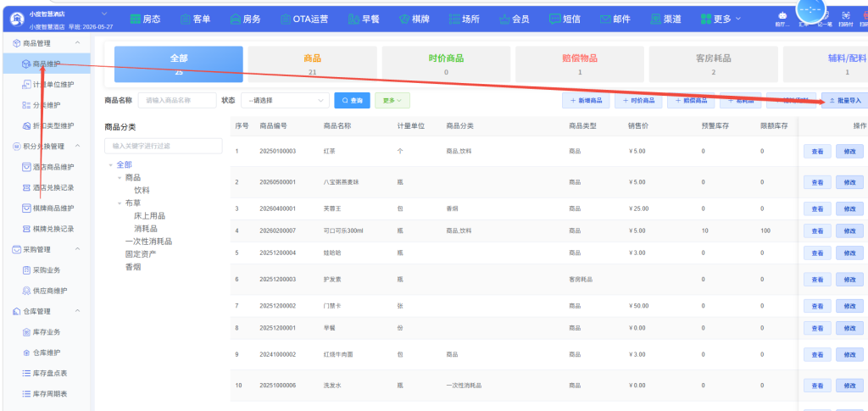Click 修改 for the 芙蓉王 row
The image size is (868, 411).
tap(849, 208)
